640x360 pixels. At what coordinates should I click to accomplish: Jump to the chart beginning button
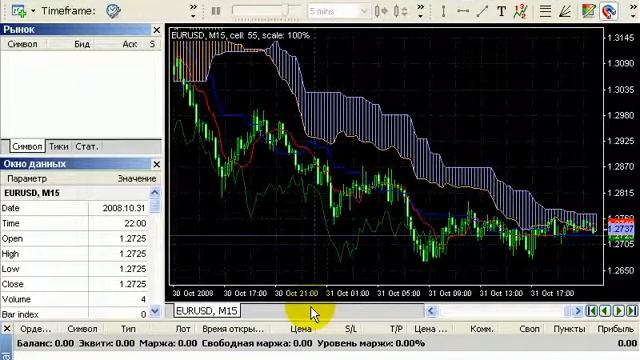click(591, 311)
